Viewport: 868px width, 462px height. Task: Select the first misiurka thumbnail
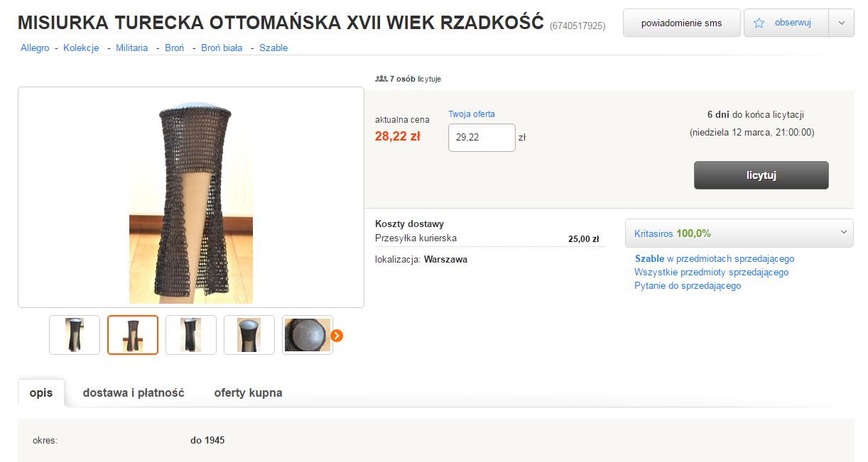75,335
